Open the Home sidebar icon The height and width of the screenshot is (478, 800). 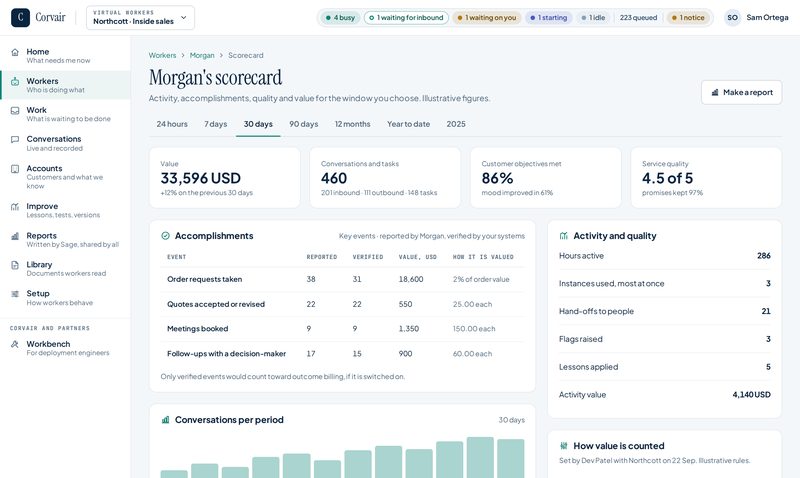(x=15, y=52)
